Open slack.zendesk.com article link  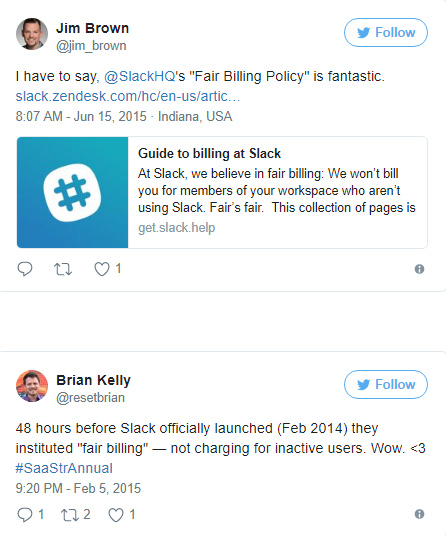coord(128,96)
